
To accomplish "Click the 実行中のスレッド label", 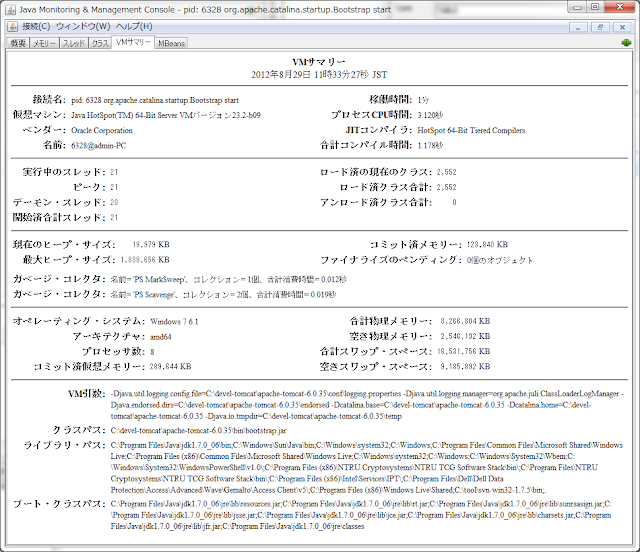I will (64, 172).
